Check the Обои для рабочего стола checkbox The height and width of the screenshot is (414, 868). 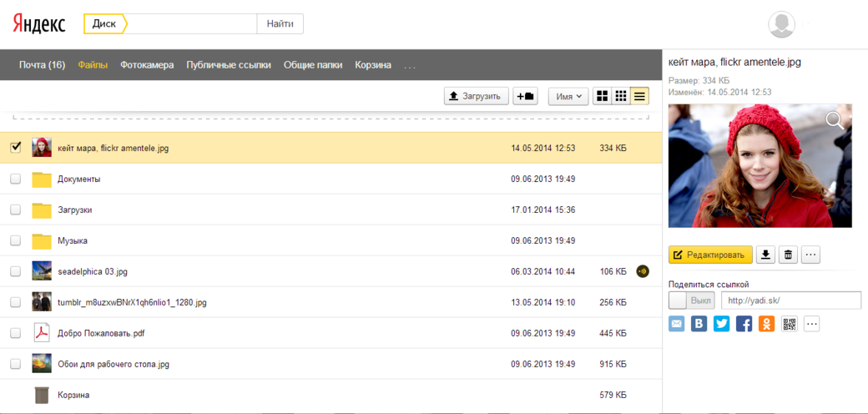pos(16,364)
